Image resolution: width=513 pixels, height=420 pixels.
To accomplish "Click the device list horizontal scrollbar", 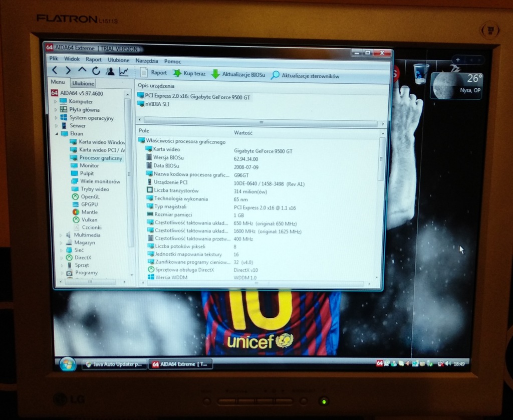I will click(261, 122).
